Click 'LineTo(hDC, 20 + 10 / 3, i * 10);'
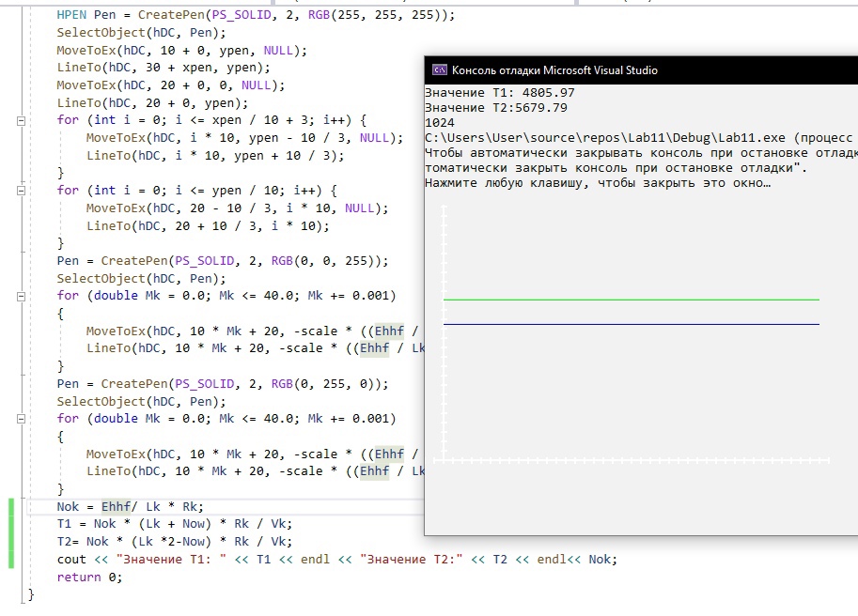This screenshot has width=858, height=616. (x=208, y=225)
